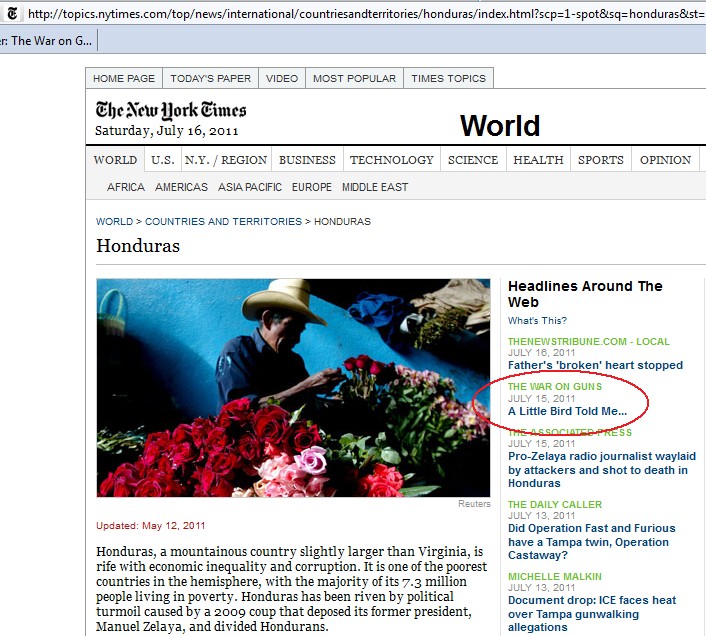Open the What's This? link
This screenshot has height=636, width=706.
point(537,320)
